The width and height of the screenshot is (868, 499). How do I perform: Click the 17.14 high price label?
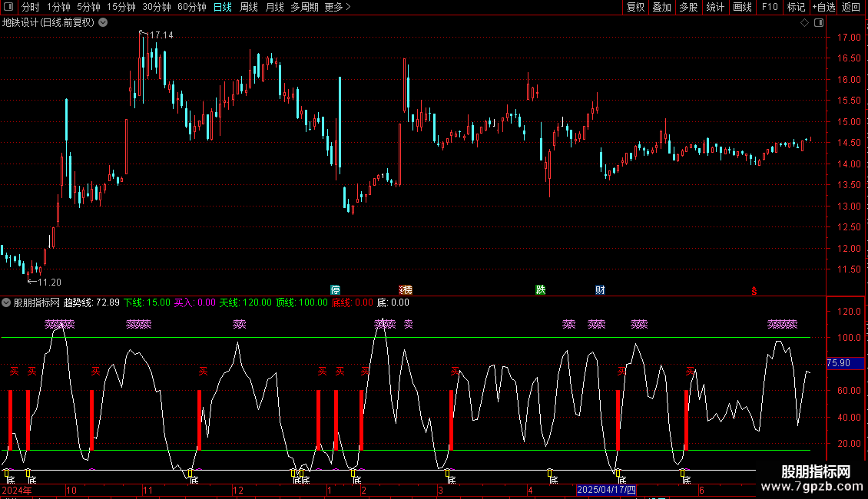(x=161, y=35)
